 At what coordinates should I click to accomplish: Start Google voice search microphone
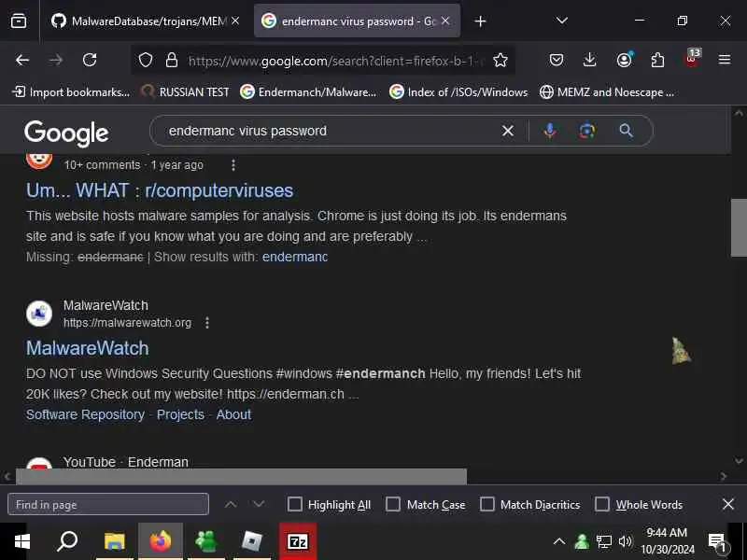click(550, 131)
